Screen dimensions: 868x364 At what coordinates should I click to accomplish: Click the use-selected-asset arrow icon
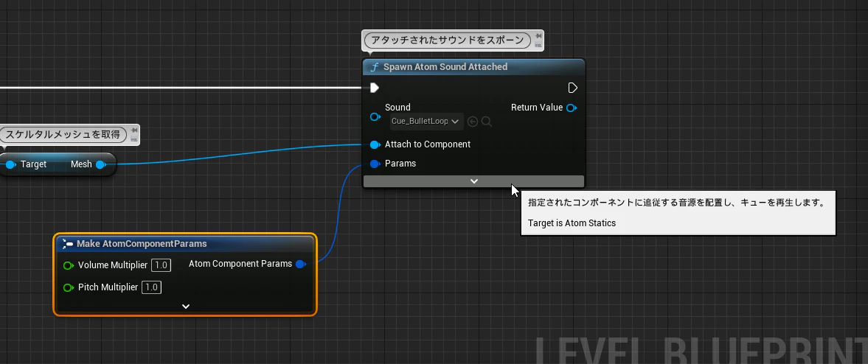pos(473,121)
